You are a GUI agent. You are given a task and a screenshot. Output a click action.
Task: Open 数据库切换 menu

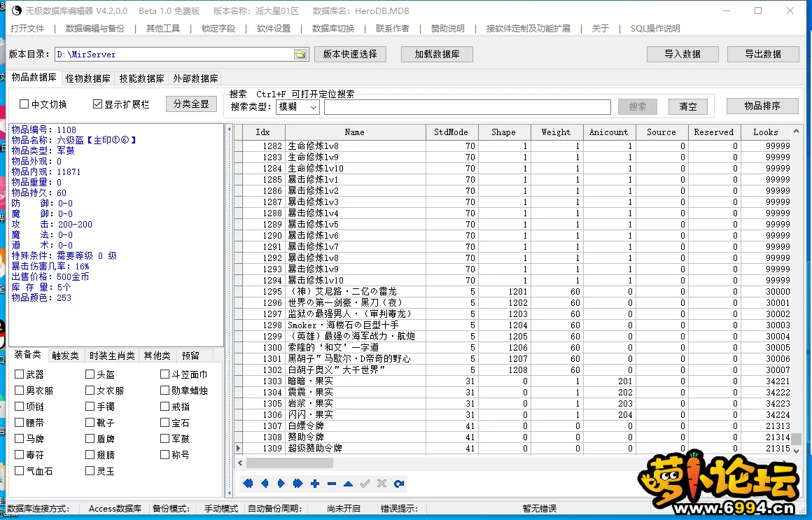pyautogui.click(x=333, y=29)
